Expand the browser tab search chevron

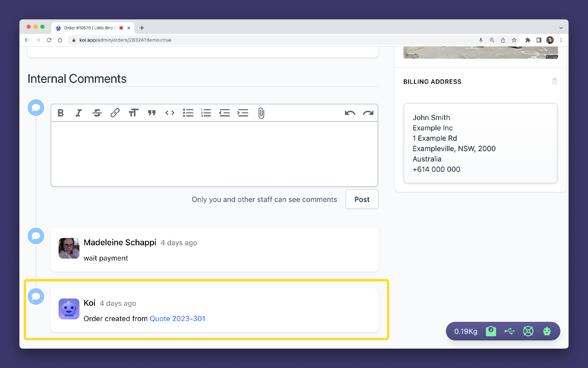click(561, 28)
